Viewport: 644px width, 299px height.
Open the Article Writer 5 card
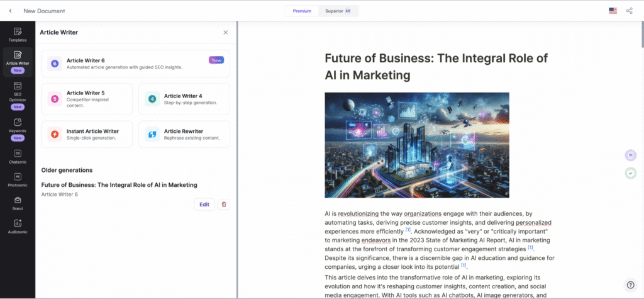[x=87, y=99]
